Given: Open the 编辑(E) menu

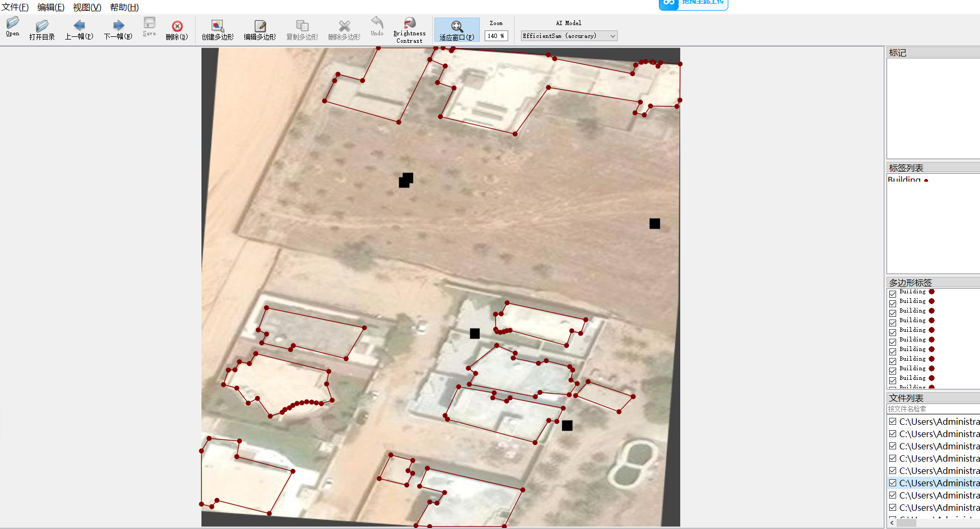Looking at the screenshot, I should pyautogui.click(x=51, y=7).
